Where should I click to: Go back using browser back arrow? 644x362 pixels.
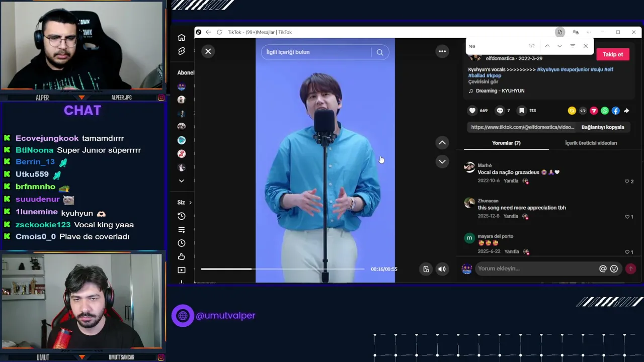pyautogui.click(x=208, y=32)
